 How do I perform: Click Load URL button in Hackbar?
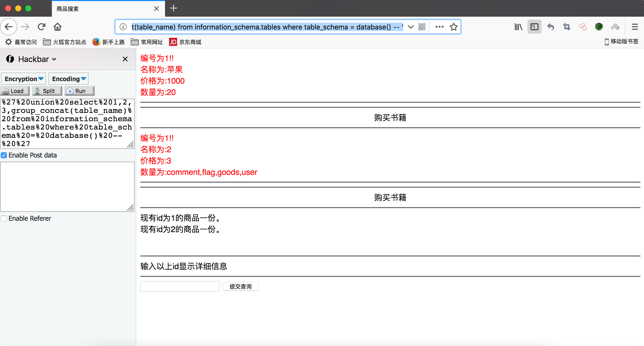[x=15, y=91]
